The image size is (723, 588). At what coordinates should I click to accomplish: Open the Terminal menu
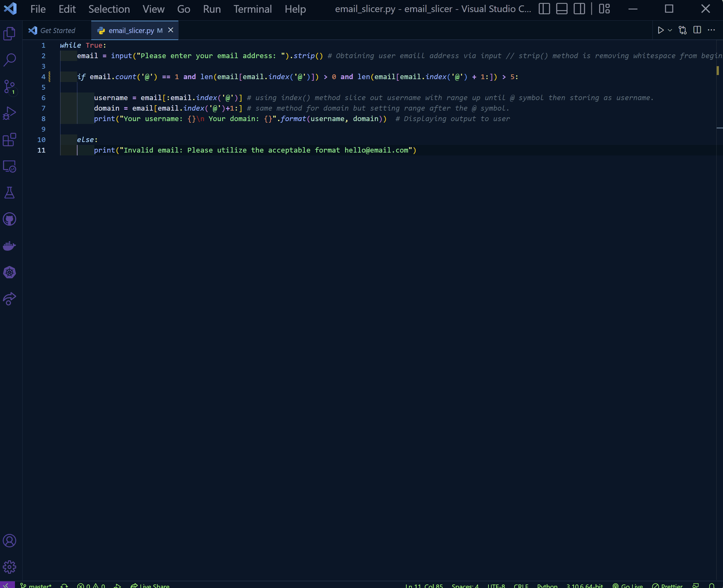(x=252, y=9)
